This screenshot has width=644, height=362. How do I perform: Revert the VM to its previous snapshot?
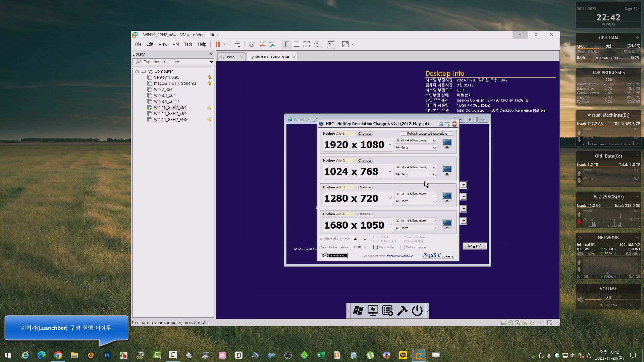click(x=262, y=44)
